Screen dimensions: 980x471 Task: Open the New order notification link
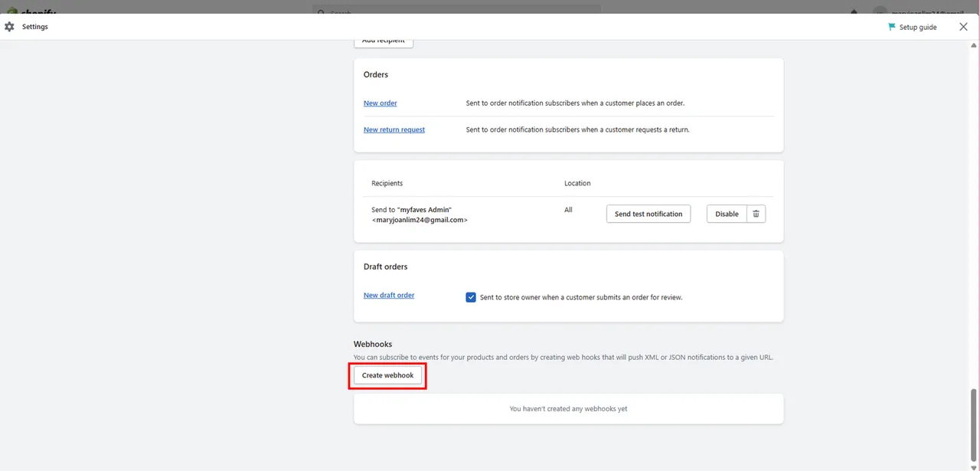pyautogui.click(x=380, y=103)
